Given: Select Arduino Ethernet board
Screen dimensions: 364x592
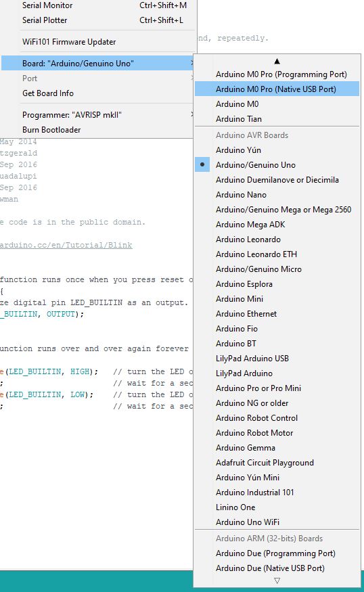Looking at the screenshot, I should 277,314.
